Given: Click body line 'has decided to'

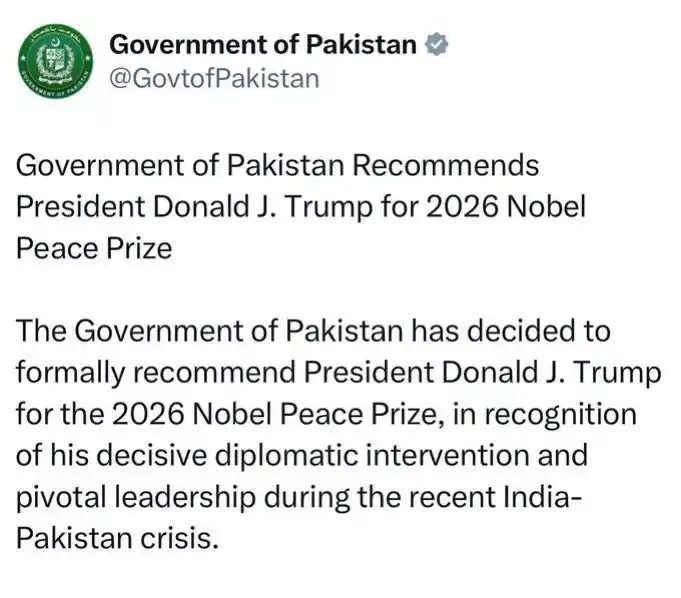Looking at the screenshot, I should [313, 330].
